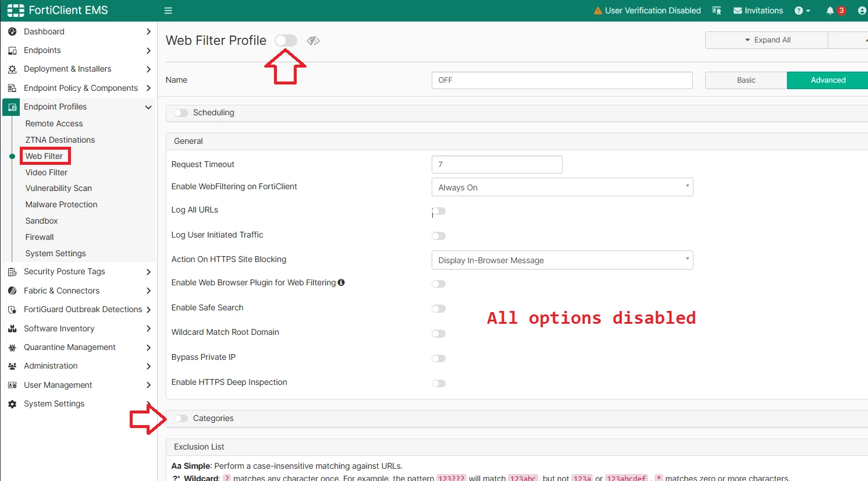Open the help question-mark dropdown
Viewport: 868px width, 481px height.
point(802,10)
